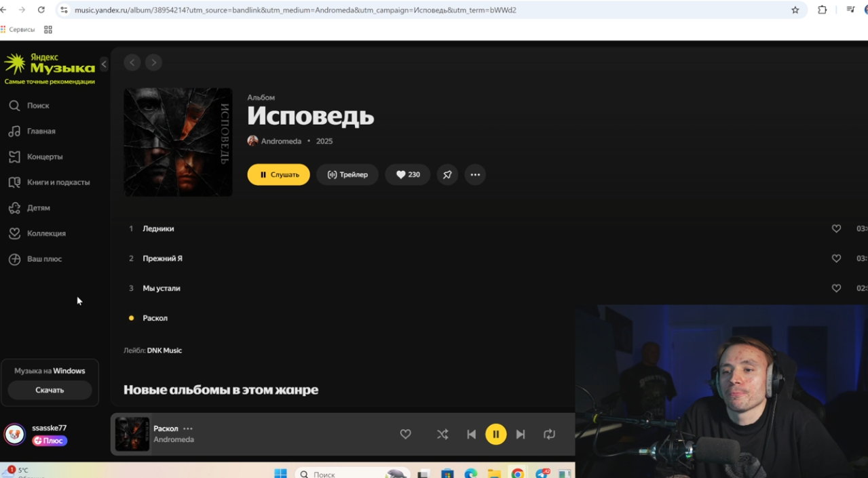
Task: Open the Andromeda artist link under the title
Action: [281, 141]
